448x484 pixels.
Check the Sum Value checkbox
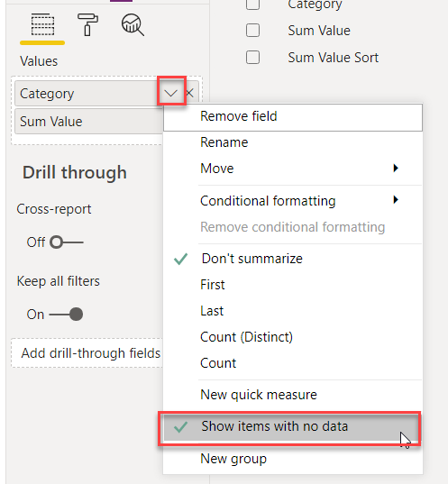(x=252, y=31)
